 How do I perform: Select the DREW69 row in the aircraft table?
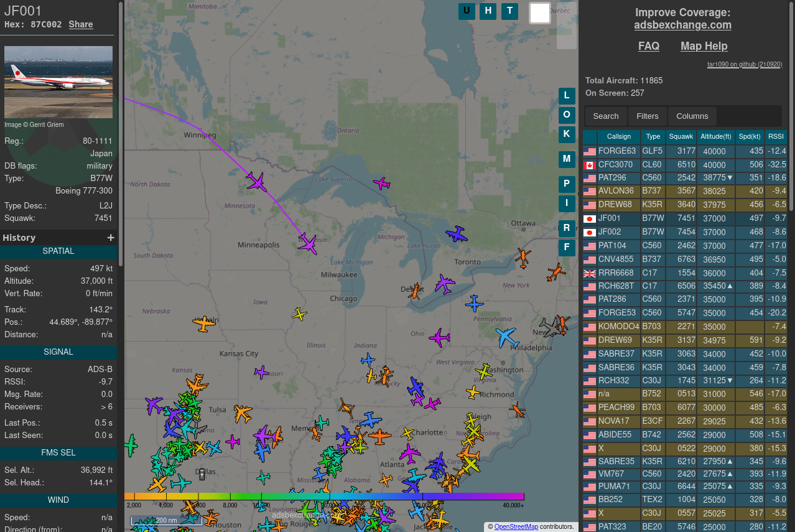685,340
